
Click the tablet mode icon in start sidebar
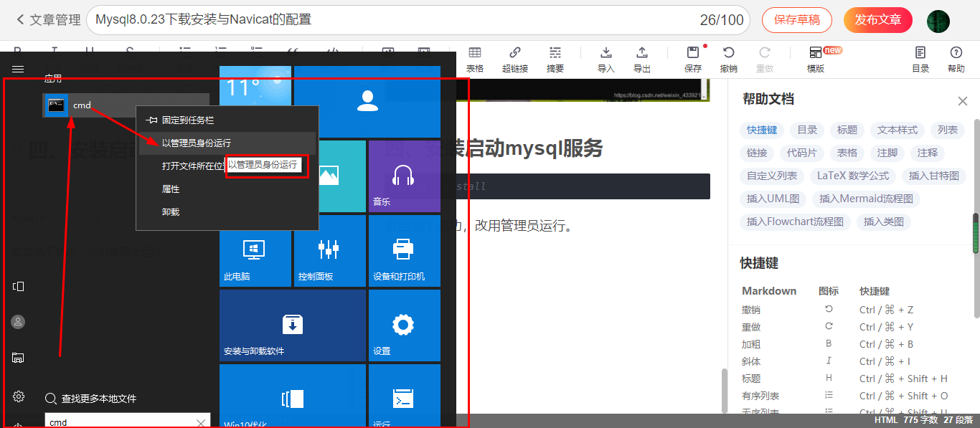pos(19,286)
